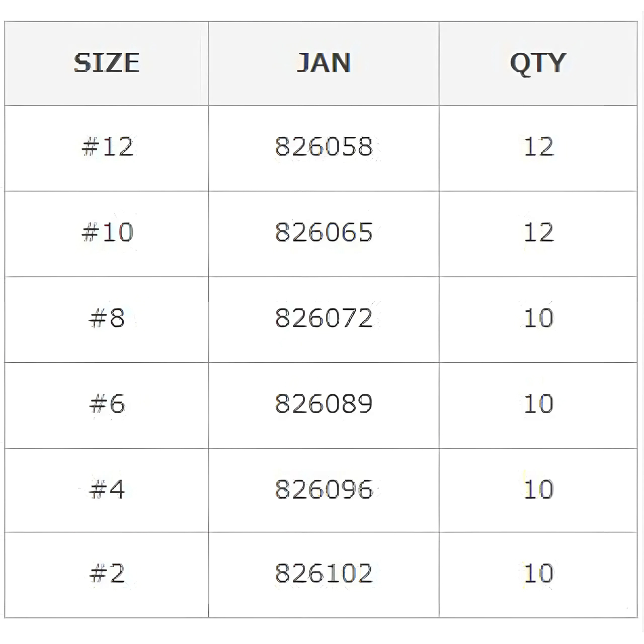The image size is (644, 644).
Task: Select JAN code 826072
Action: [324, 318]
